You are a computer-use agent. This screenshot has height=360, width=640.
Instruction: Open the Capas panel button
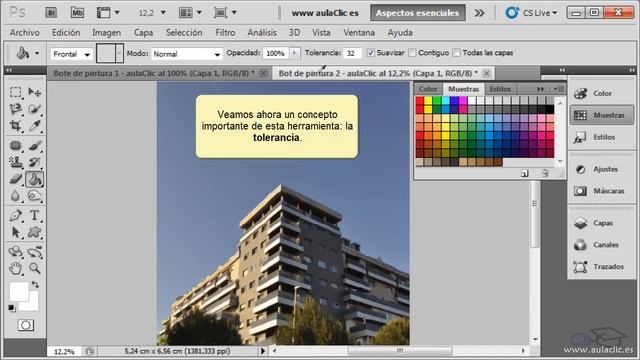pos(601,223)
